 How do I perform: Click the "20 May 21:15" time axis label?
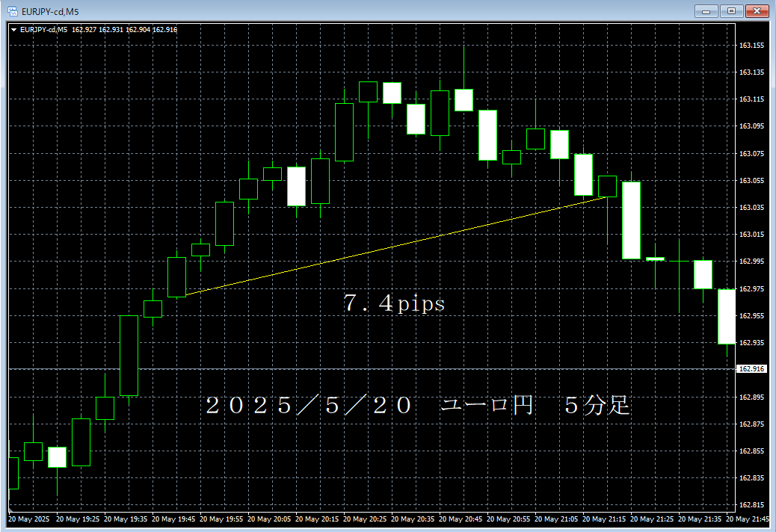tap(604, 519)
